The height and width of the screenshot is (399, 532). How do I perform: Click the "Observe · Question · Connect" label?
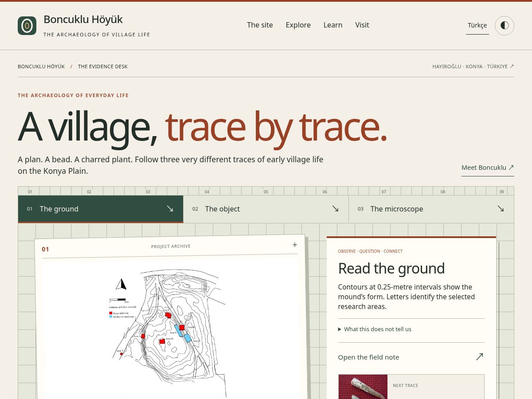[x=370, y=251]
